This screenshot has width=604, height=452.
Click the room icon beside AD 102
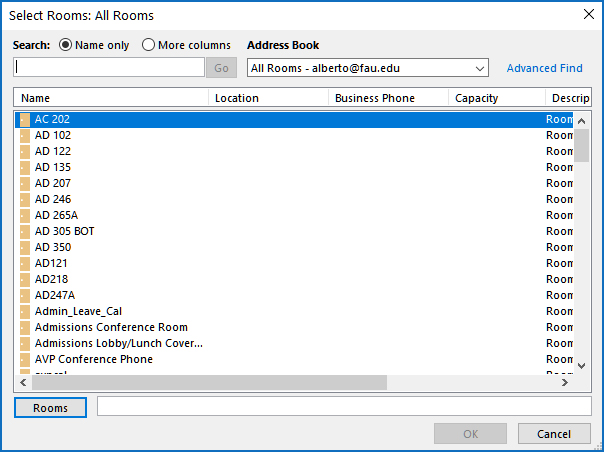[25, 135]
